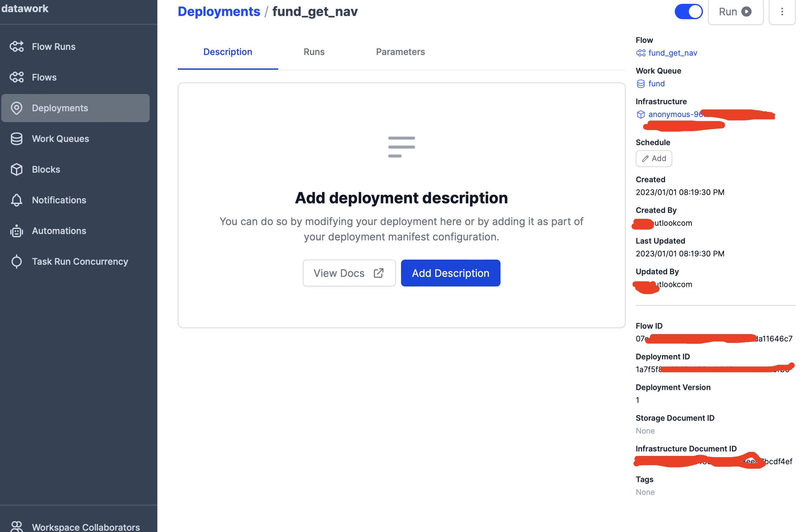Go back to Deployments via breadcrumb

click(x=219, y=12)
